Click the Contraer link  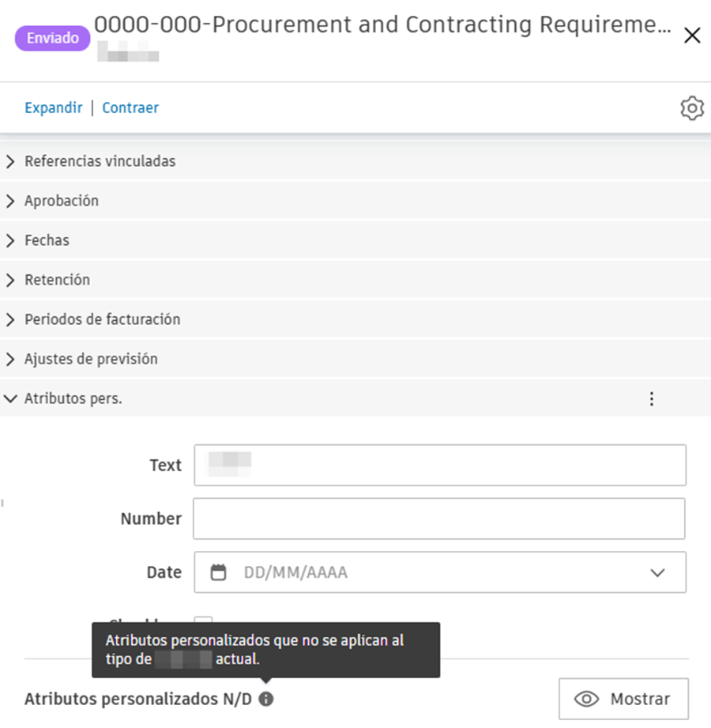tap(130, 108)
